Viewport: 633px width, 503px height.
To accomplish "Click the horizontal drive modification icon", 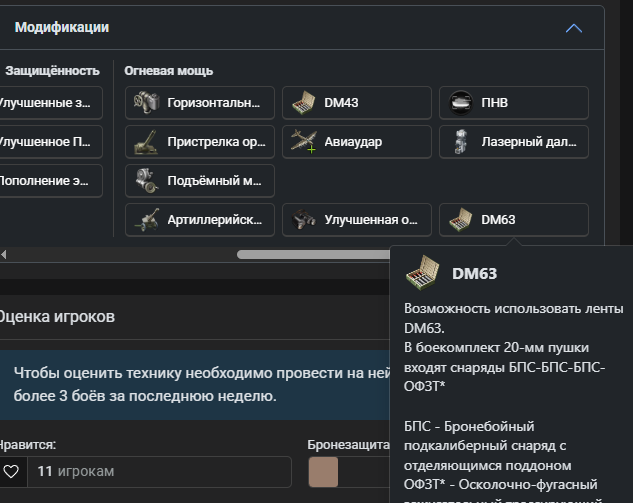I will coord(147,103).
